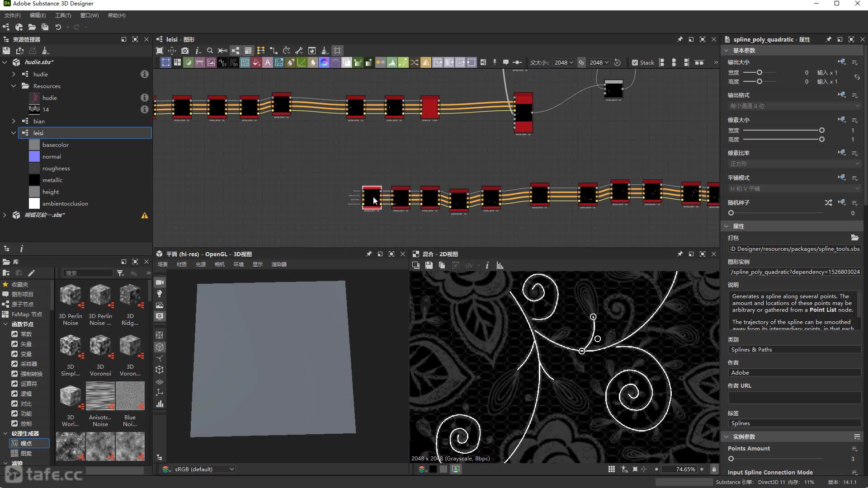This screenshot has height=488, width=868.
Task: Click the save icon in 2D view toolbar
Action: 429,266
